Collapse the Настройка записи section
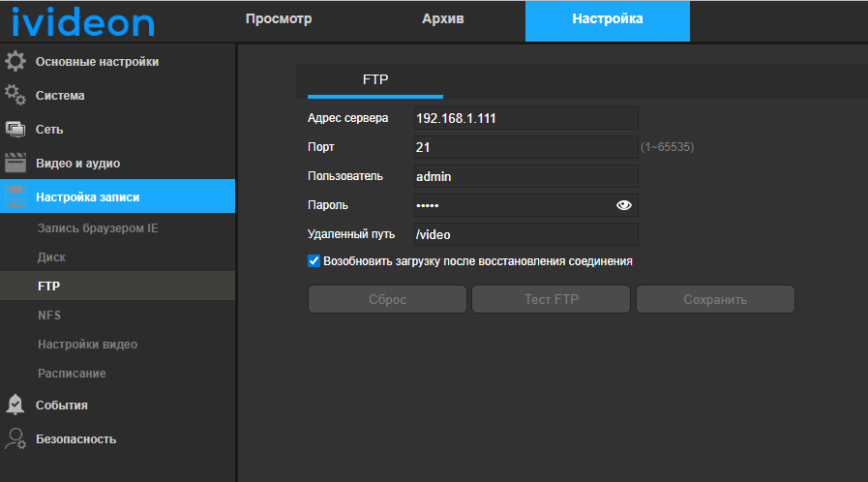868x482 pixels. click(x=117, y=196)
